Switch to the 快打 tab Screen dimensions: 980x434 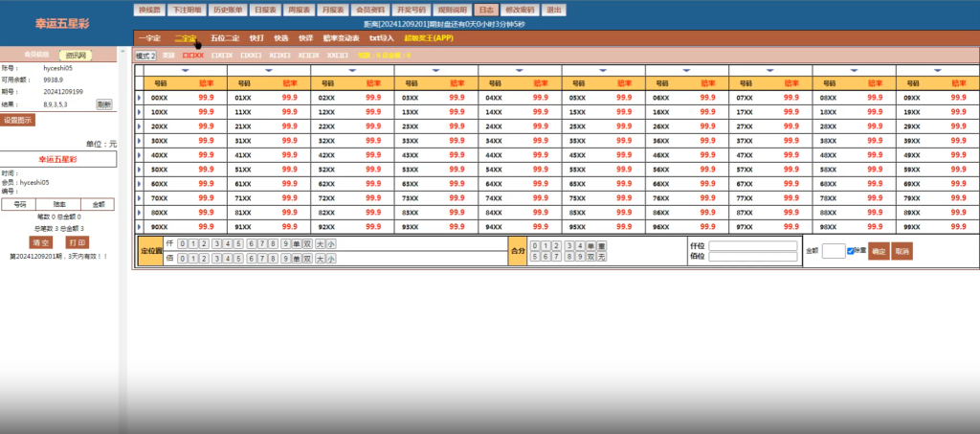point(256,38)
